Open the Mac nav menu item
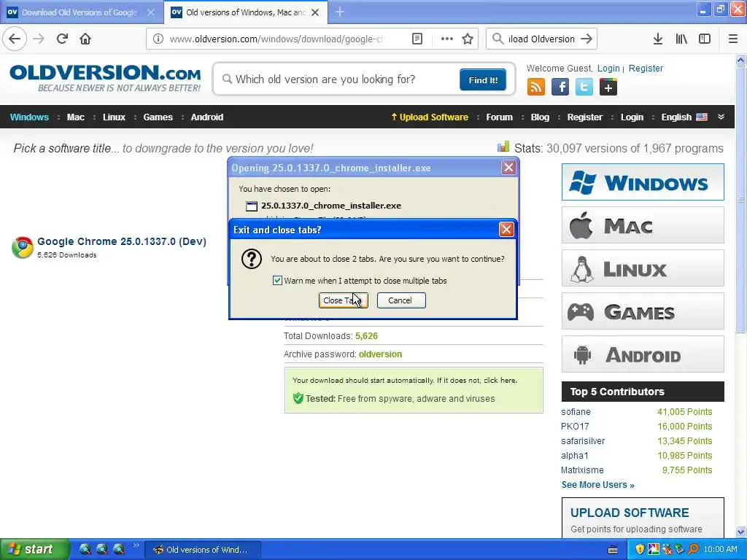The height and width of the screenshot is (560, 747). coord(75,117)
